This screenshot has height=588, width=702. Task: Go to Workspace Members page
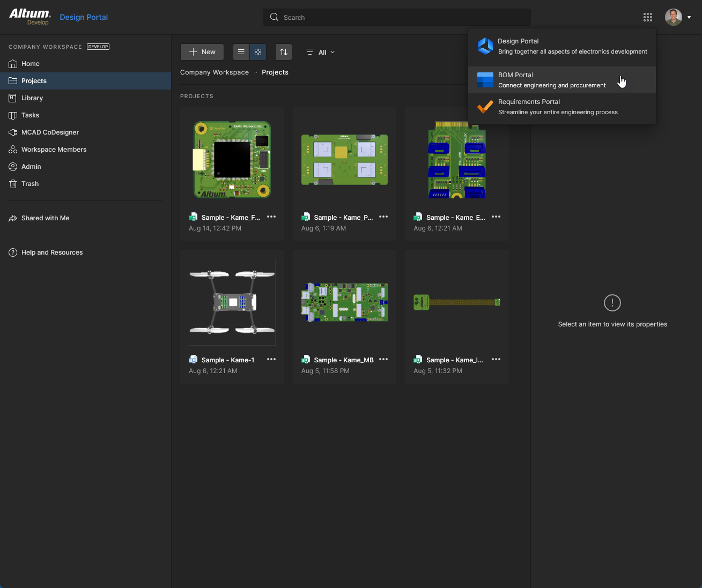[x=54, y=150]
